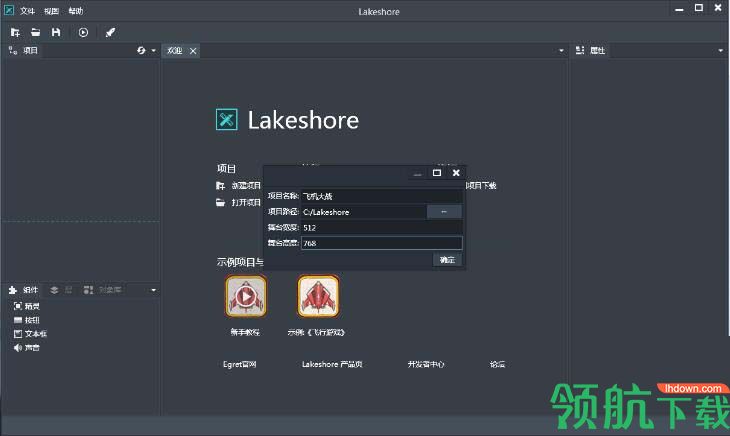Select the 声音 sound component

(27, 348)
